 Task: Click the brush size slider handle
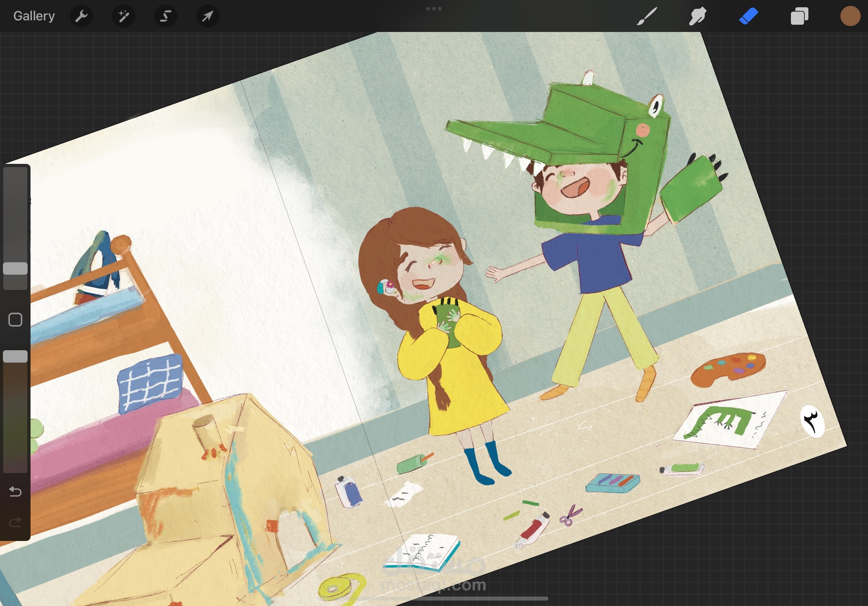[15, 268]
